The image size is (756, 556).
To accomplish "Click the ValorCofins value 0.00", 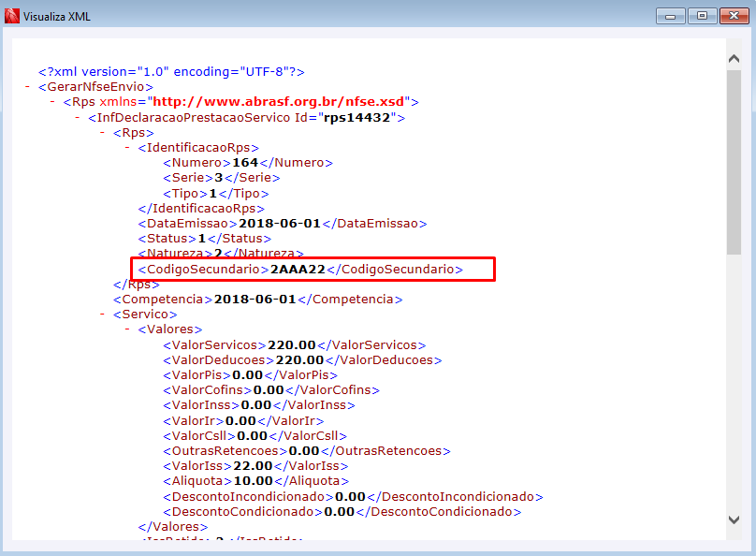I will tap(269, 390).
